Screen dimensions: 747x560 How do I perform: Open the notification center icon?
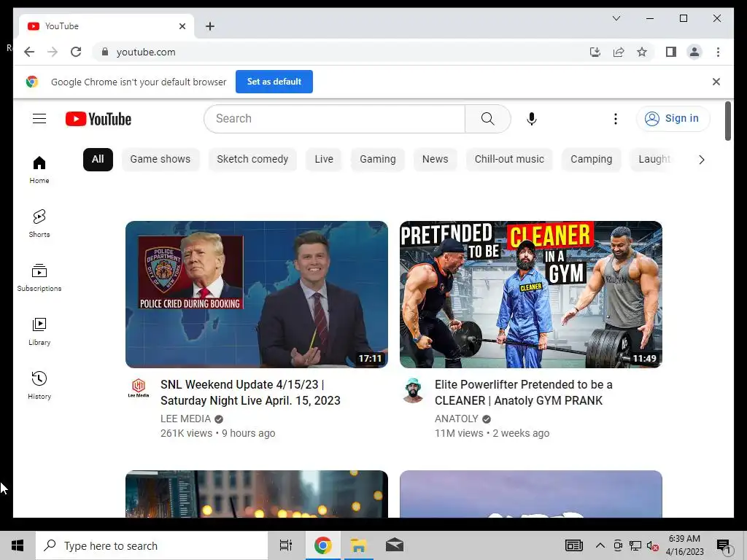[724, 545]
